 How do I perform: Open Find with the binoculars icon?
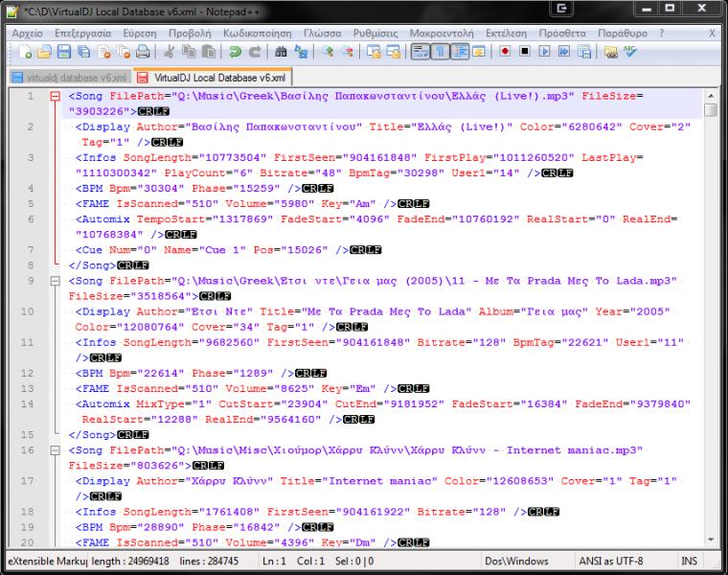[281, 52]
